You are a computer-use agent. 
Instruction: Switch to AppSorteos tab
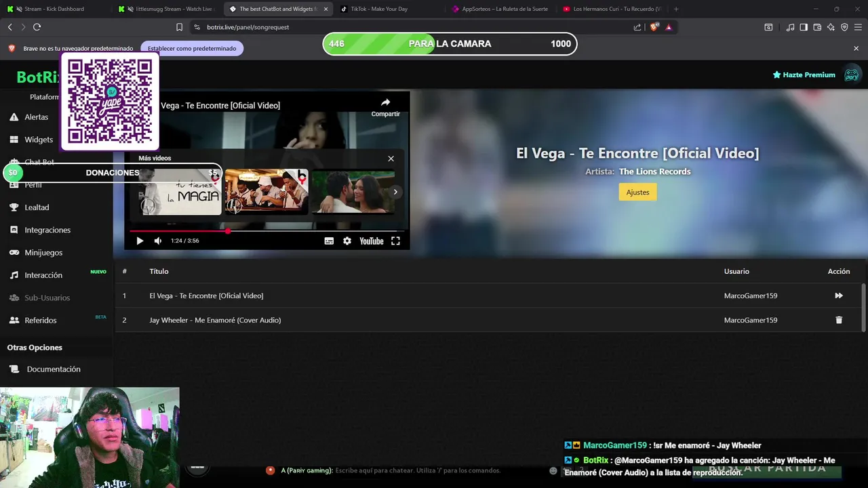click(x=500, y=9)
